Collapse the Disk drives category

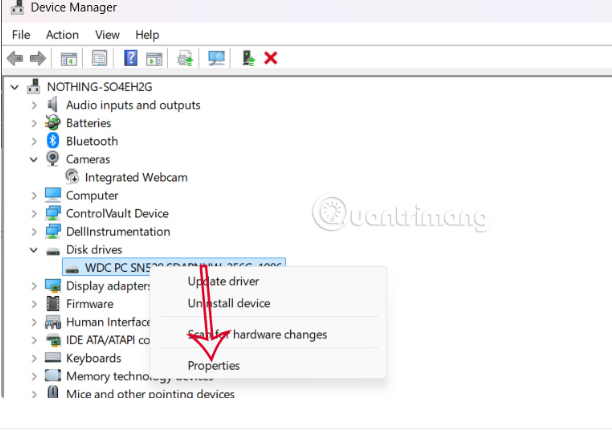point(34,249)
